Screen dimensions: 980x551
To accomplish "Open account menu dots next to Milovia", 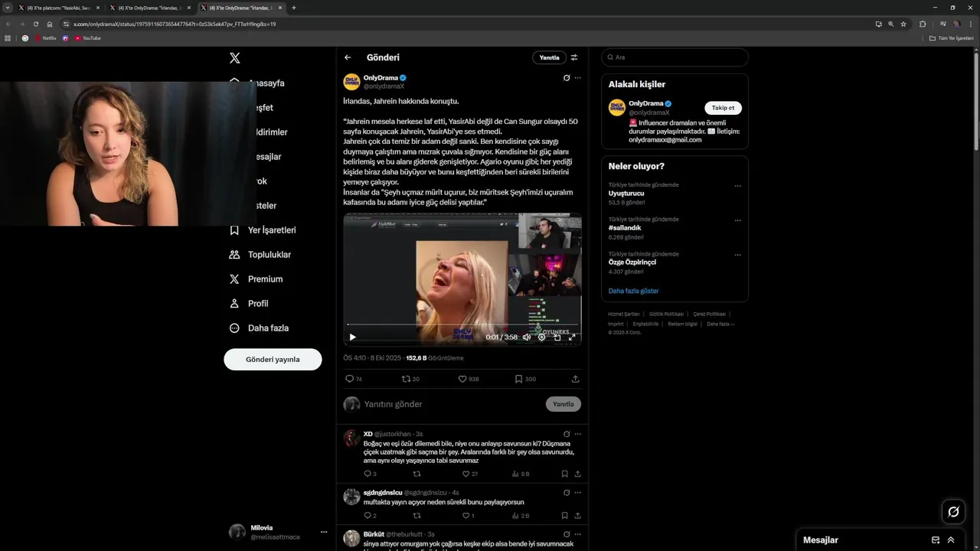I will [x=324, y=532].
